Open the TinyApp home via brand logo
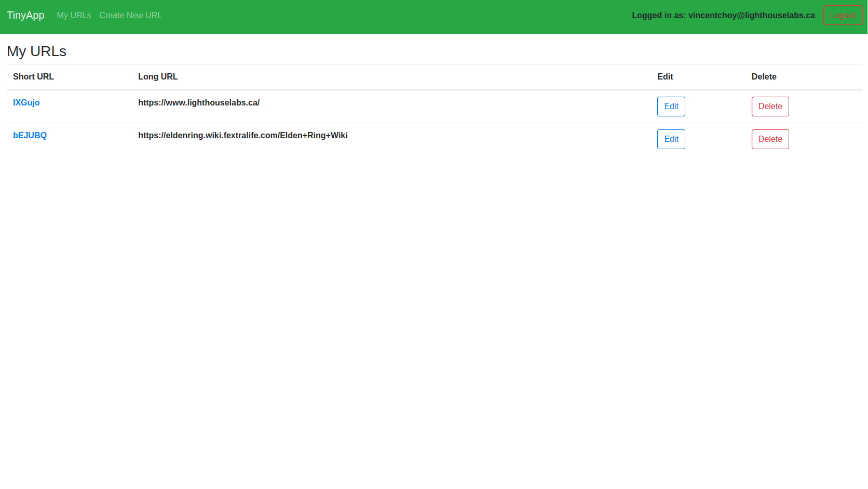The height and width of the screenshot is (489, 868). coord(25,15)
